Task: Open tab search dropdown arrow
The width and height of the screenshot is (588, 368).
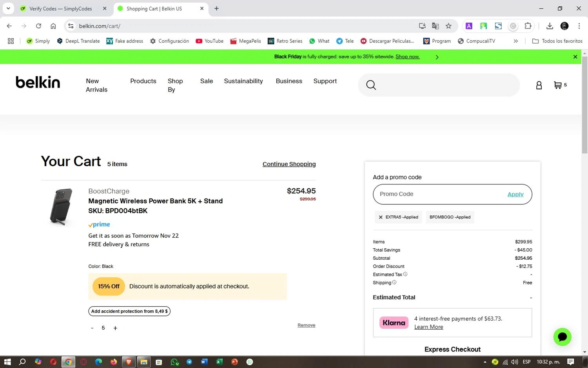Action: point(8,8)
